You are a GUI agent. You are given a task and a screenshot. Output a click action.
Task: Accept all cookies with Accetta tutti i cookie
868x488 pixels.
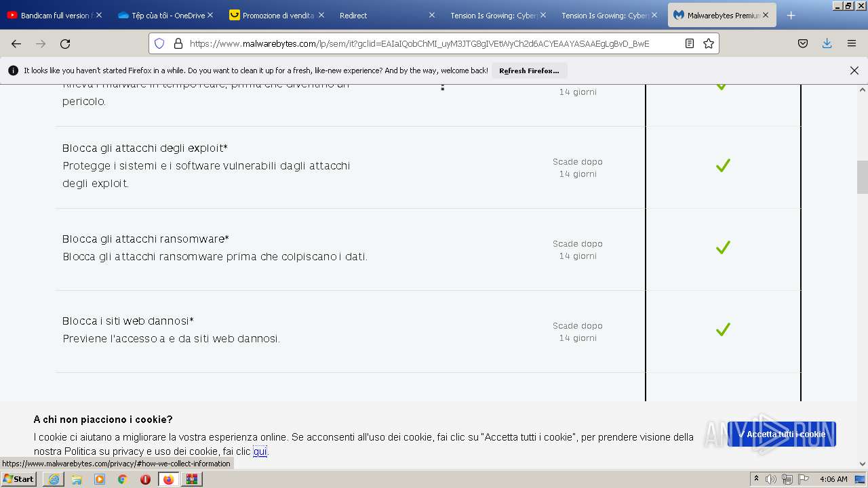coord(782,434)
